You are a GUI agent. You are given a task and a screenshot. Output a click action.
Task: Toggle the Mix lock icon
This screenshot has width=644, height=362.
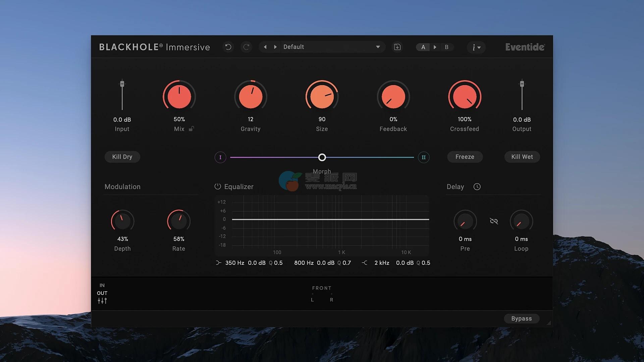click(191, 129)
